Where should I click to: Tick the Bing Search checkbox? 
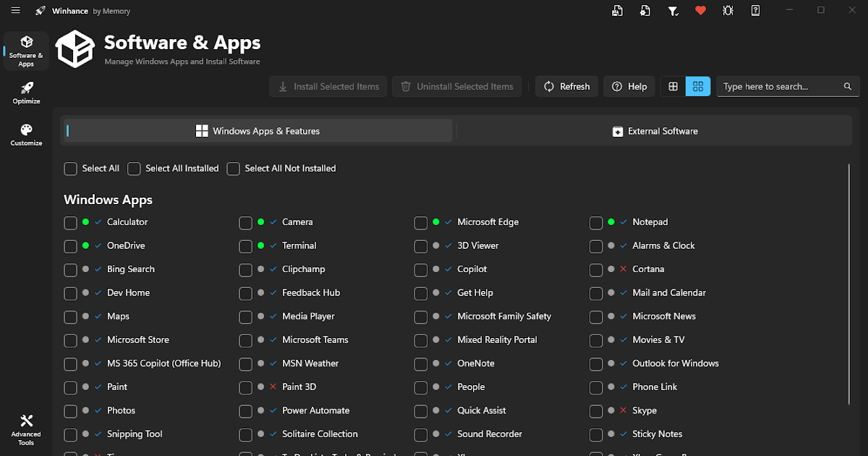pos(70,270)
